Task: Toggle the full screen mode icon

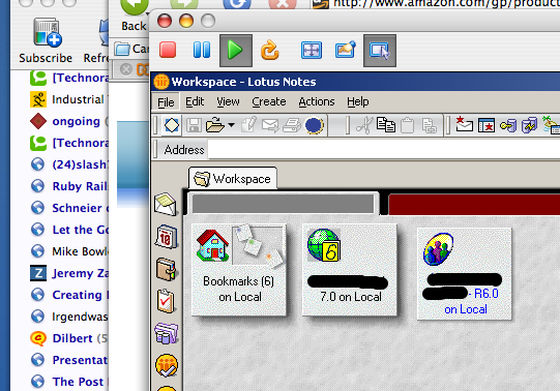Action: click(x=311, y=50)
